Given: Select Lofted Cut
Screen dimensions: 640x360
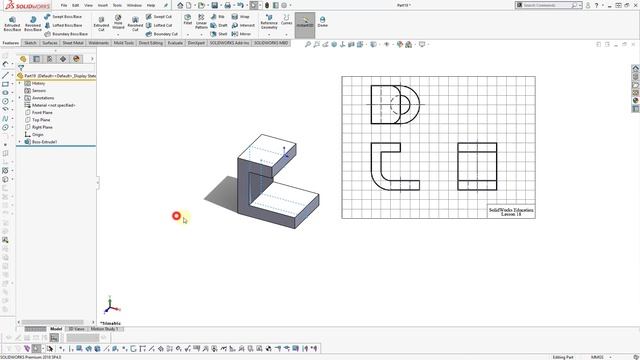Looking at the screenshot, I should [159, 25].
